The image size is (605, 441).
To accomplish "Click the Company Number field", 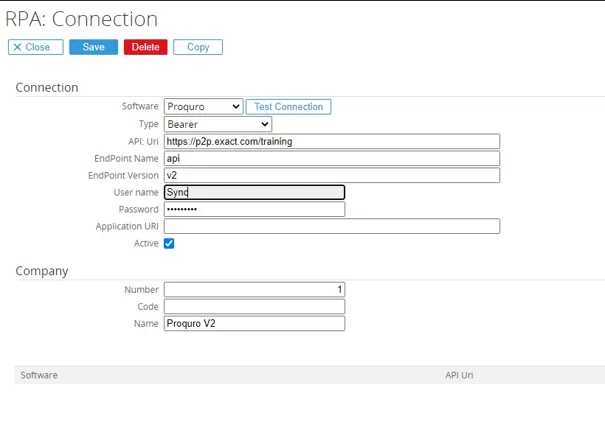I will coord(255,289).
